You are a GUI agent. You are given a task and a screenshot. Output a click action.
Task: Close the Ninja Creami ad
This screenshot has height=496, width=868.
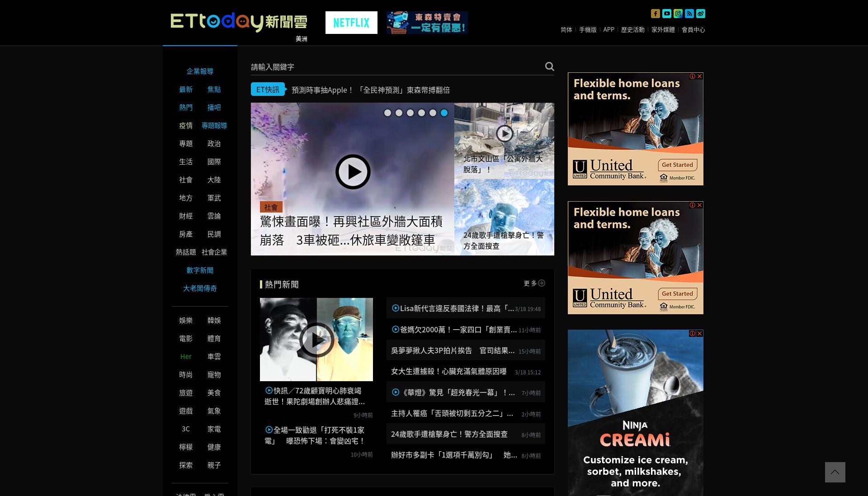point(699,333)
